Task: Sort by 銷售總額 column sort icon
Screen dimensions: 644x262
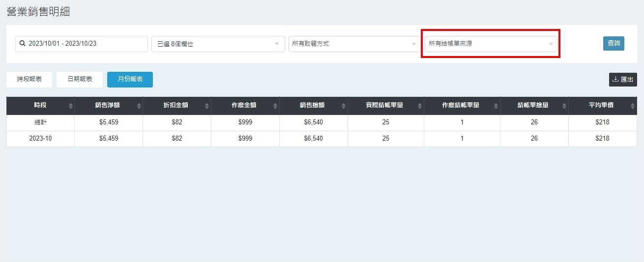Action: coord(343,106)
